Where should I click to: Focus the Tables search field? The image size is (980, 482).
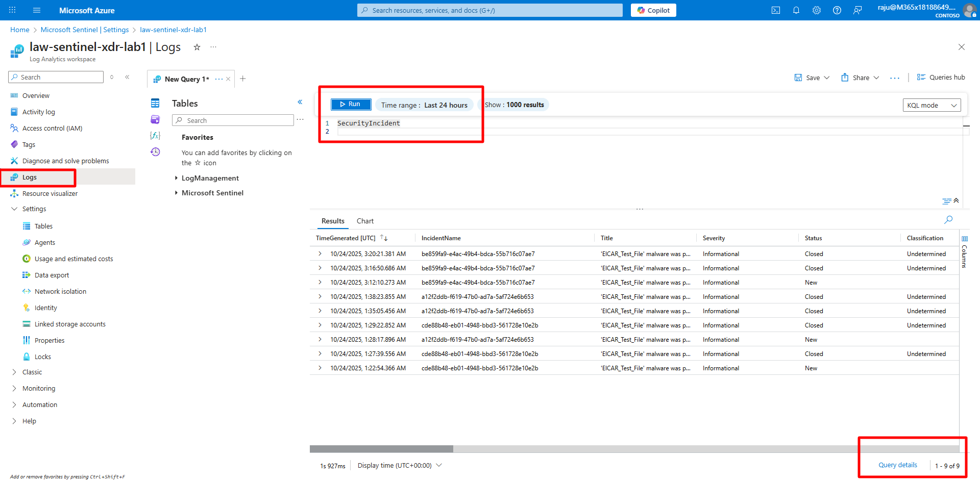coord(233,120)
